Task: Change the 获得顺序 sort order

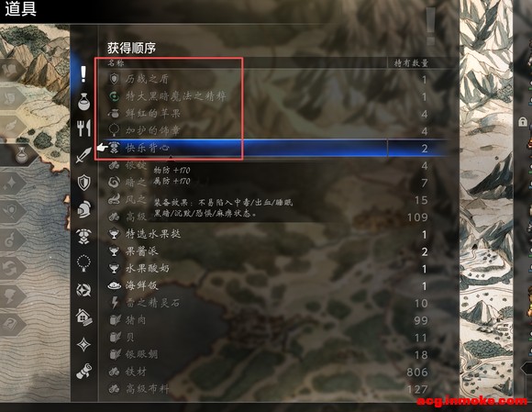Action: pos(132,48)
